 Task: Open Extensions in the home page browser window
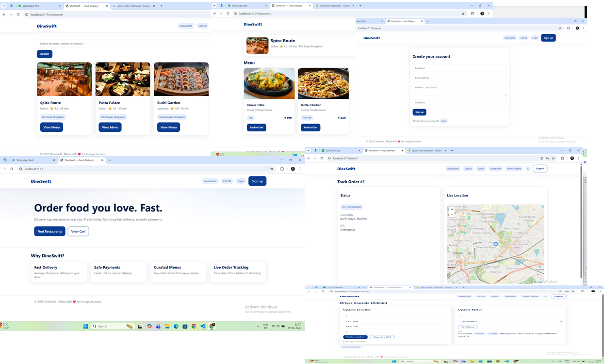[282, 169]
